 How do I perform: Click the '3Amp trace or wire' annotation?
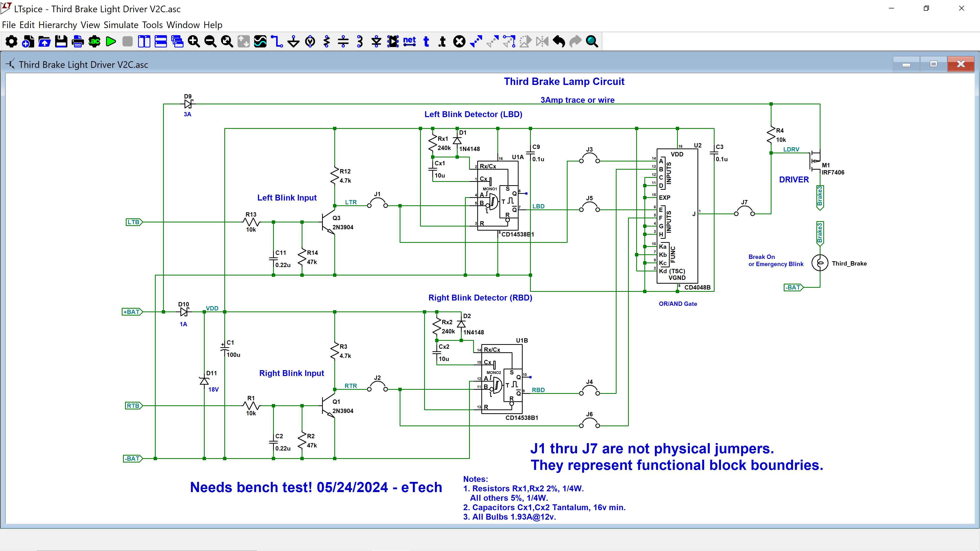coord(578,100)
